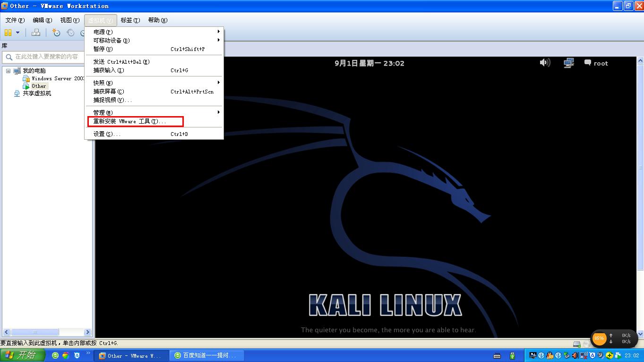The height and width of the screenshot is (362, 644).
Task: Click the VMware tray icon near clock
Action: tap(618, 355)
